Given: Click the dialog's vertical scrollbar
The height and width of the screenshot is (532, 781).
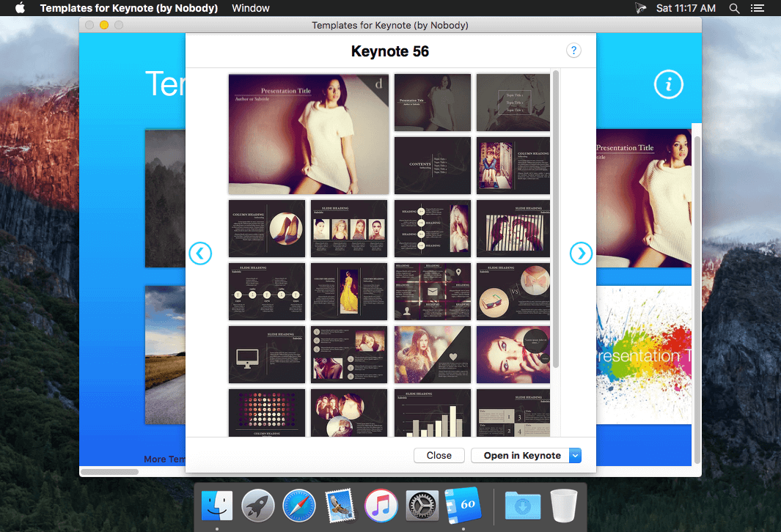Looking at the screenshot, I should [x=555, y=219].
